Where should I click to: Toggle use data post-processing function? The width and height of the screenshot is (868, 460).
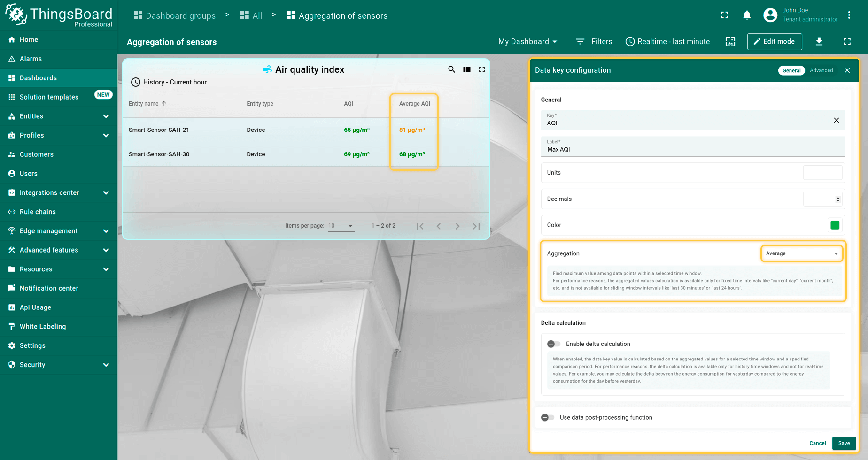click(x=548, y=417)
